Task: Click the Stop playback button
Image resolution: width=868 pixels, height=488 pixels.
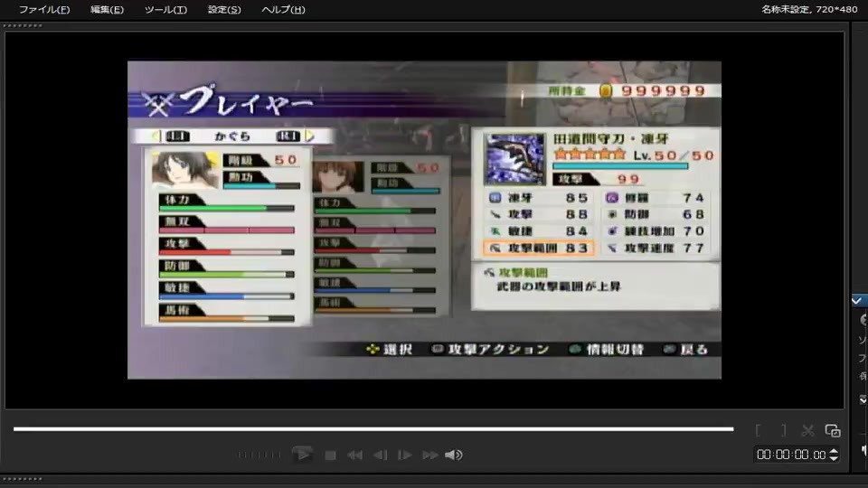Action: (331, 455)
